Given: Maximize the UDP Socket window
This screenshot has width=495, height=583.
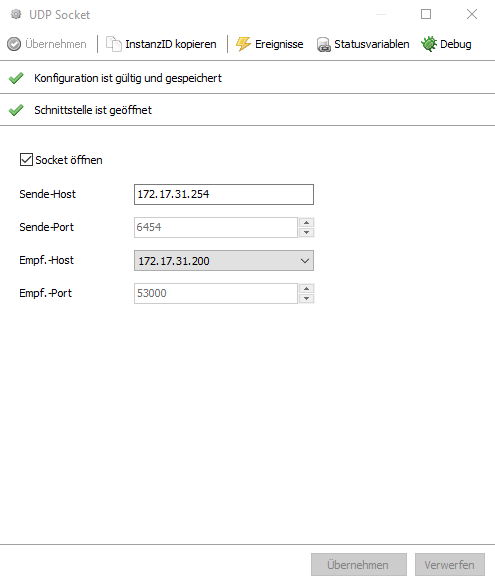Looking at the screenshot, I should (x=426, y=15).
